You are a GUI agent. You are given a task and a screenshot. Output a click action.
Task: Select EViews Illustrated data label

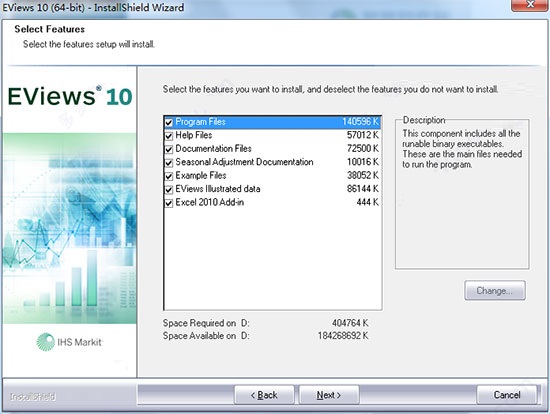point(217,189)
